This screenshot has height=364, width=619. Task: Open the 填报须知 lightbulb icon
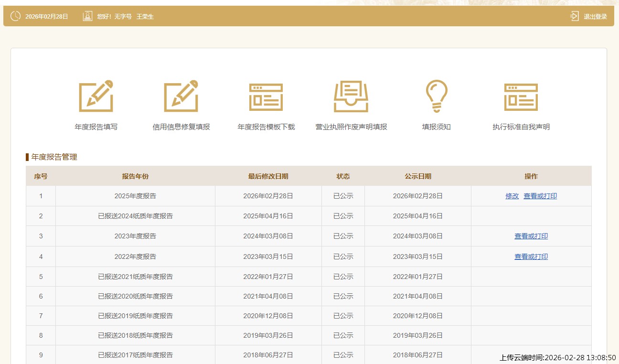point(436,96)
